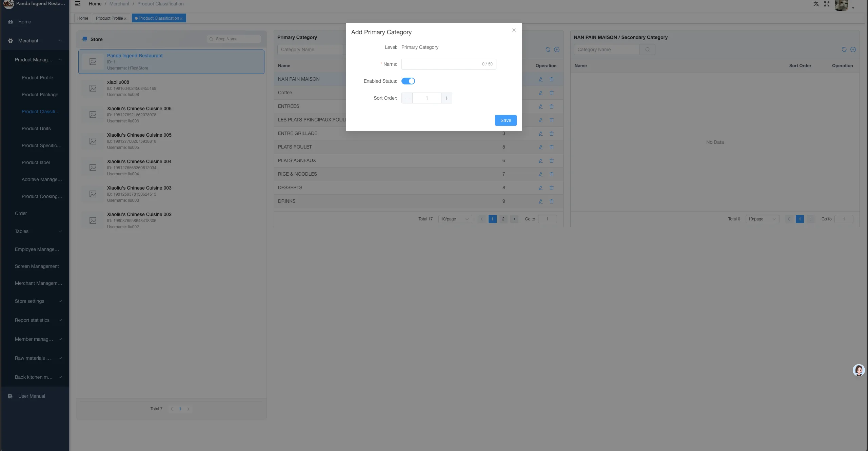This screenshot has height=451, width=868.
Task: Edit the ENTRÉES category
Action: tap(541, 106)
